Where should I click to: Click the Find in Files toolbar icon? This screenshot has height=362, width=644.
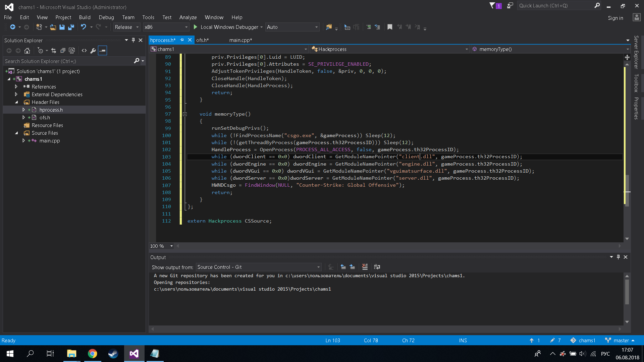[x=329, y=27]
